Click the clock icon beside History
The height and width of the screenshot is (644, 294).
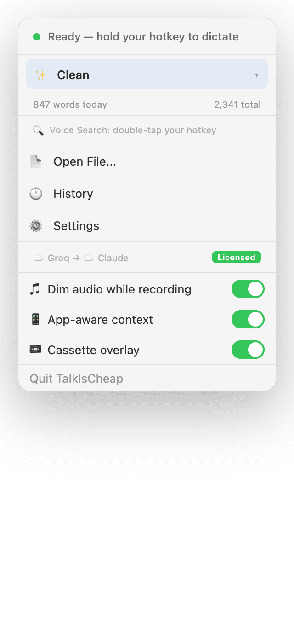pos(36,194)
